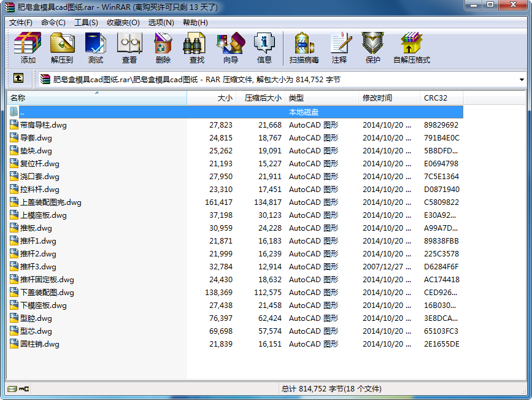532x400 pixels.
Task: Click CRC32 value 791B4E0C
Action: click(x=442, y=138)
